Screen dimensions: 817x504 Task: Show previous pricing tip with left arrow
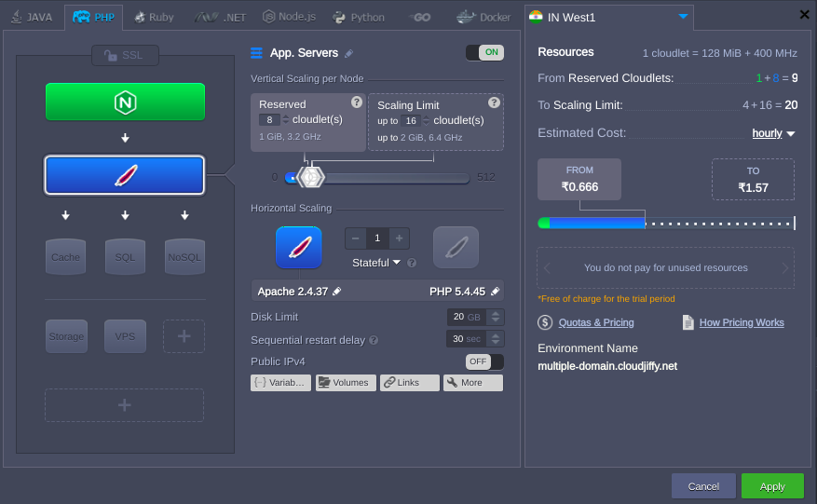547,268
